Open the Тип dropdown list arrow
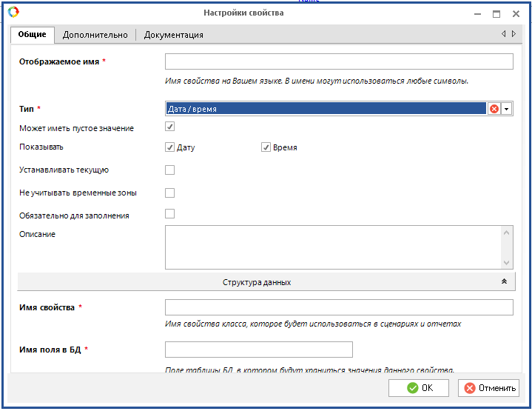 click(x=507, y=109)
